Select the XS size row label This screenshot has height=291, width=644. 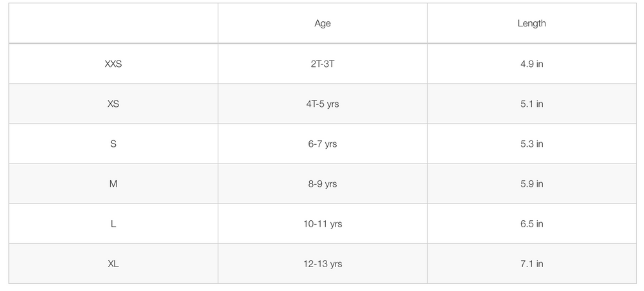click(113, 104)
